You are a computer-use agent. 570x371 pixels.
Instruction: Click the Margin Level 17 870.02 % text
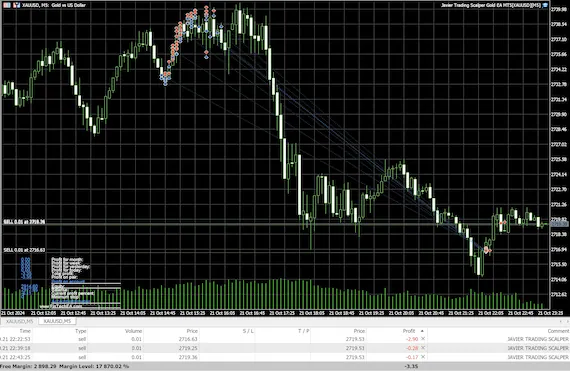coord(94,366)
